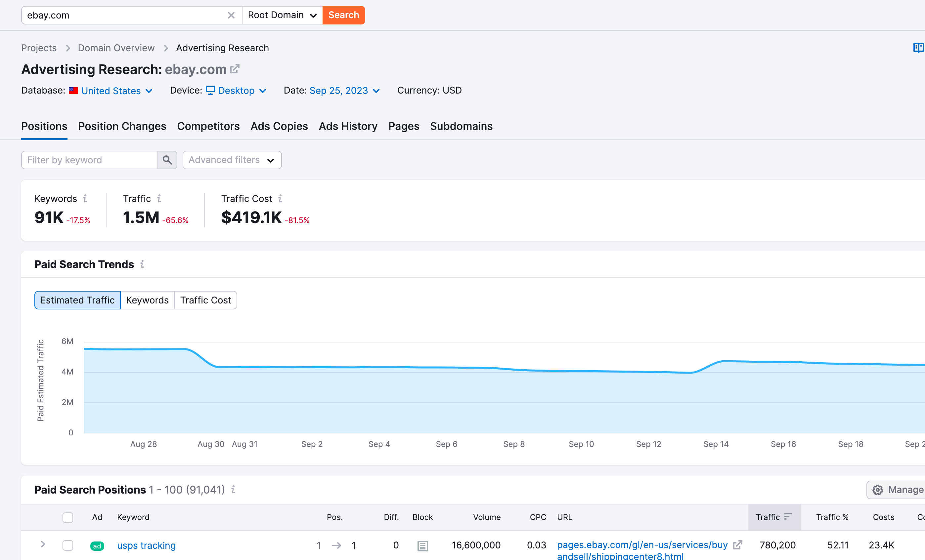925x560 pixels.
Task: Click the Filter by keyword input field
Action: click(x=90, y=160)
